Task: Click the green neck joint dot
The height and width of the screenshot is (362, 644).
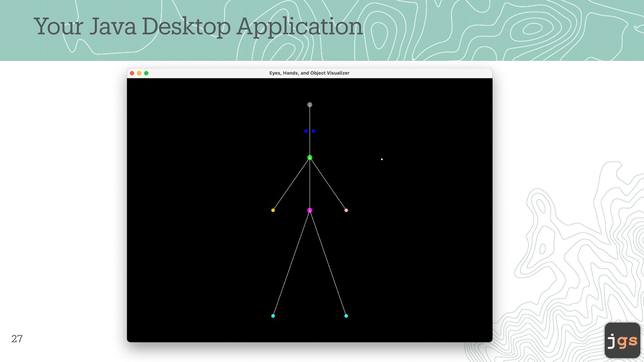Action: pos(310,158)
